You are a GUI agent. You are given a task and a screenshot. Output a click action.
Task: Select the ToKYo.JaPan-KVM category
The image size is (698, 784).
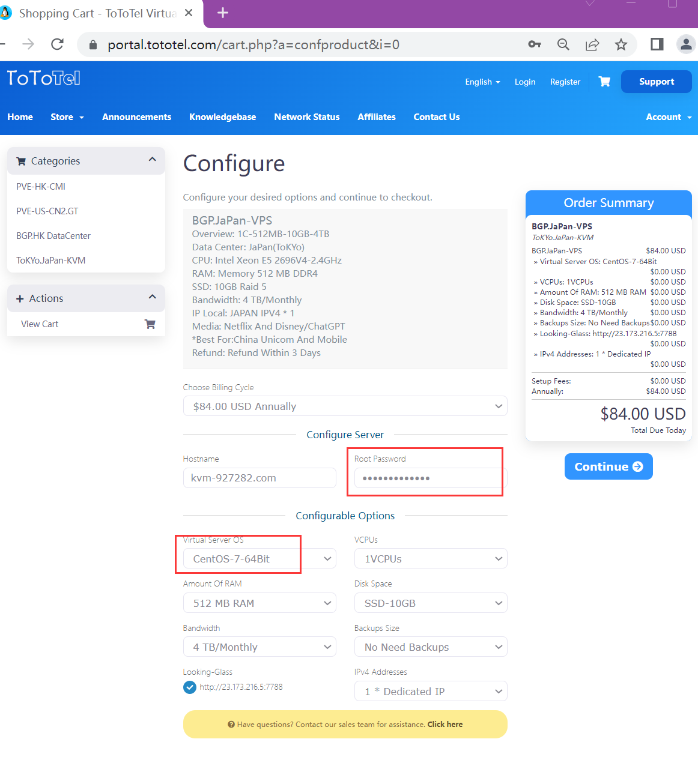coord(51,261)
